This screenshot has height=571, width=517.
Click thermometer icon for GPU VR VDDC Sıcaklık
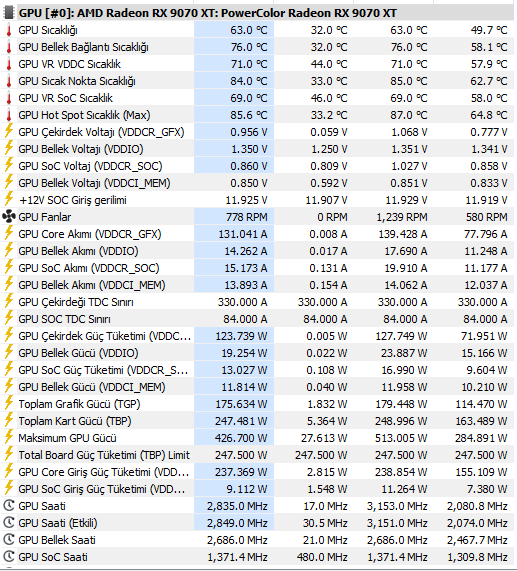coord(9,64)
